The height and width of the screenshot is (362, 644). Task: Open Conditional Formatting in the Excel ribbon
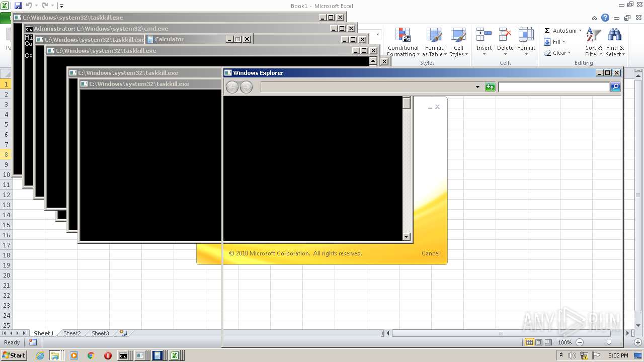[403, 42]
